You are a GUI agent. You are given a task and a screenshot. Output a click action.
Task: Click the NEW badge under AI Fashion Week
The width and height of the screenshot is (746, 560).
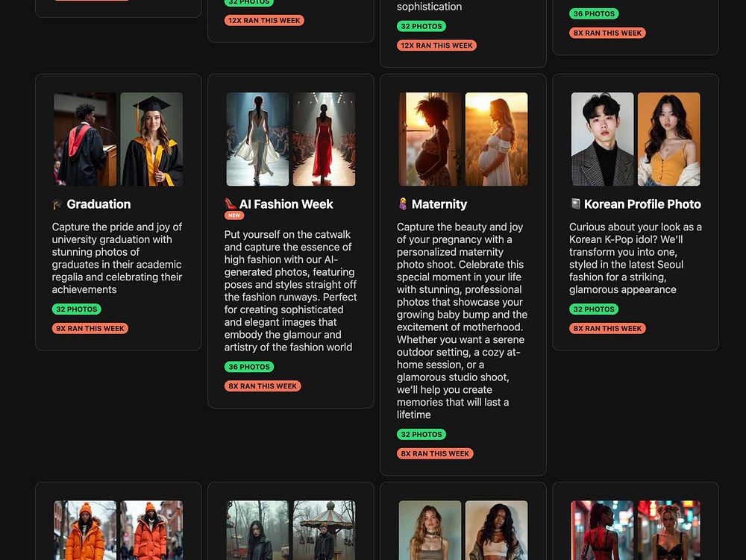[x=234, y=215]
